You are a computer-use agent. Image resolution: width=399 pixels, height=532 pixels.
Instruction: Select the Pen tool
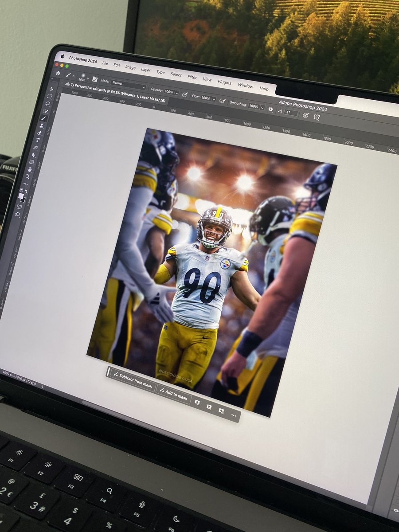[35, 148]
